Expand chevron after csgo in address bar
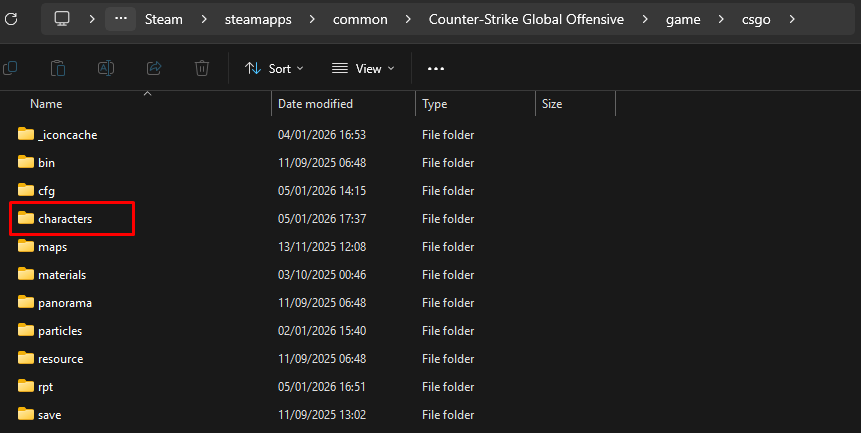Image resolution: width=861 pixels, height=433 pixels. 793,18
